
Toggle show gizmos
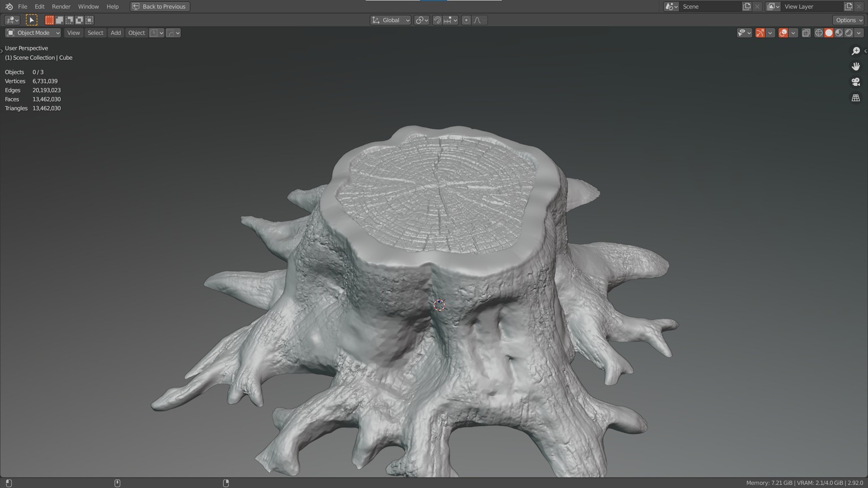click(x=760, y=33)
